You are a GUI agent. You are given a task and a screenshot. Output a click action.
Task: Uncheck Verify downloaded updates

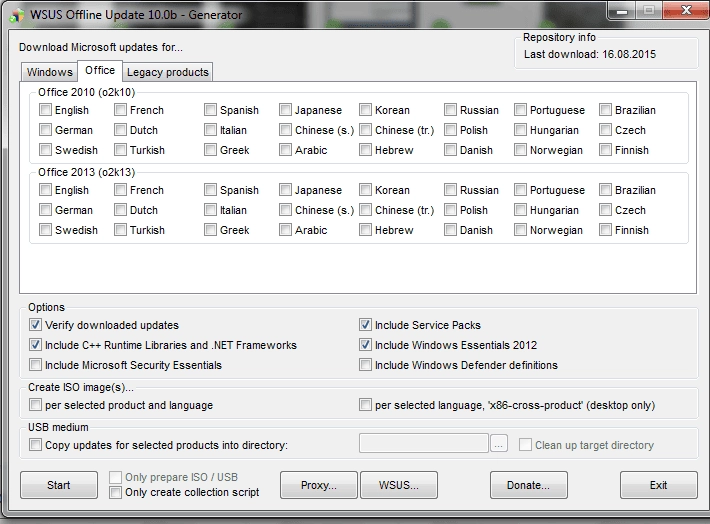point(35,325)
